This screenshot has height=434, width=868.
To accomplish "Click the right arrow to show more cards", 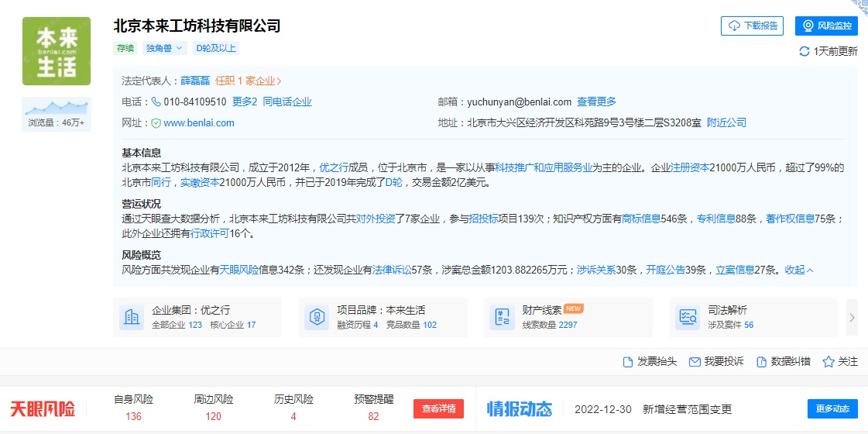I will [x=852, y=317].
